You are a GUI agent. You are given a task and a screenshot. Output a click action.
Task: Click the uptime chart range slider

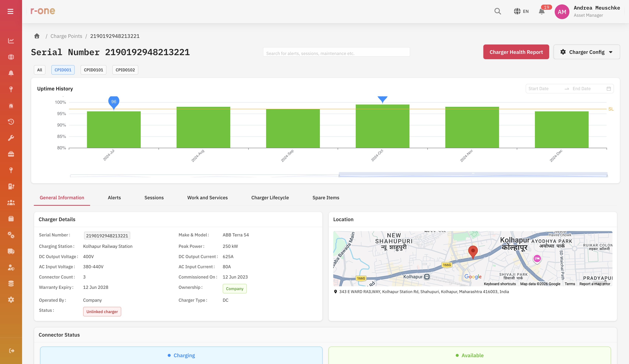pos(473,175)
